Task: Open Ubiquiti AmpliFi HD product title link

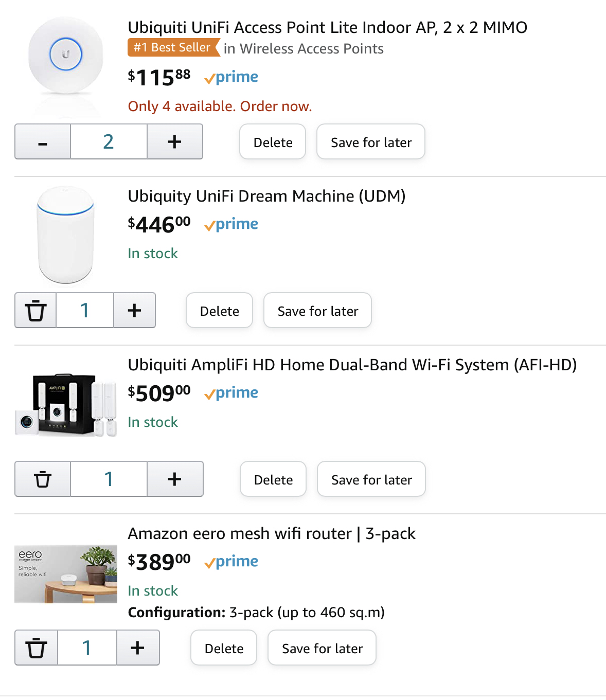Action: pyautogui.click(x=352, y=365)
